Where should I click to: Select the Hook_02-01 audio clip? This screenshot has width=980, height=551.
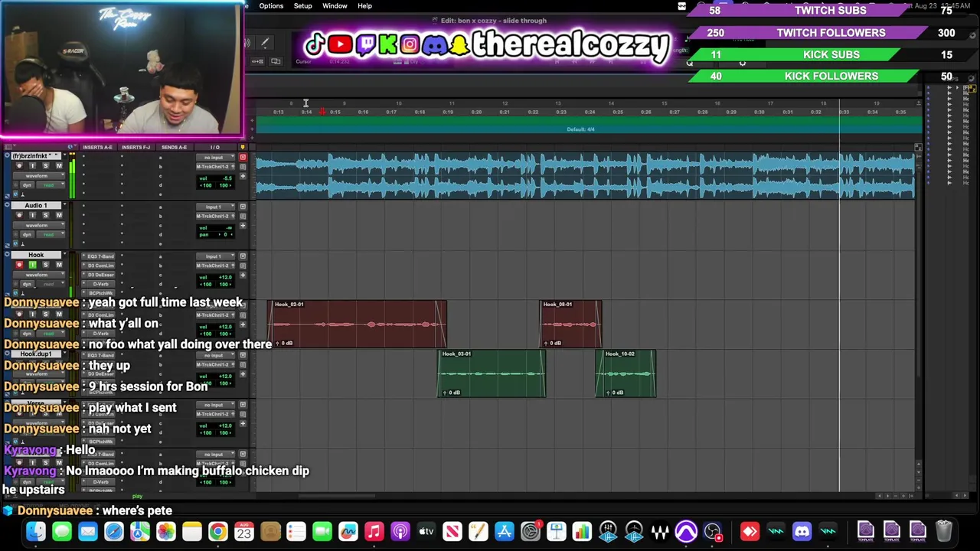[357, 324]
